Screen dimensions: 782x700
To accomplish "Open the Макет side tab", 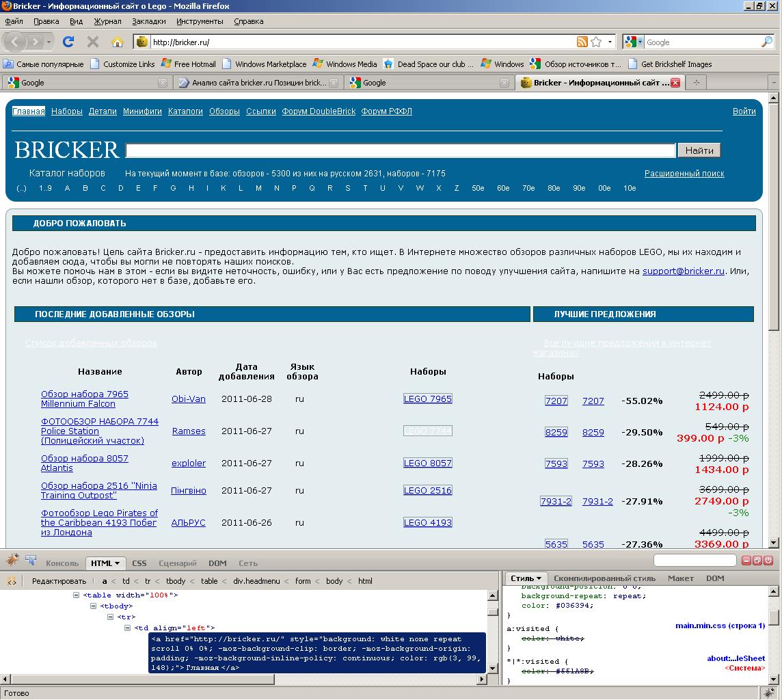I will pos(681,578).
